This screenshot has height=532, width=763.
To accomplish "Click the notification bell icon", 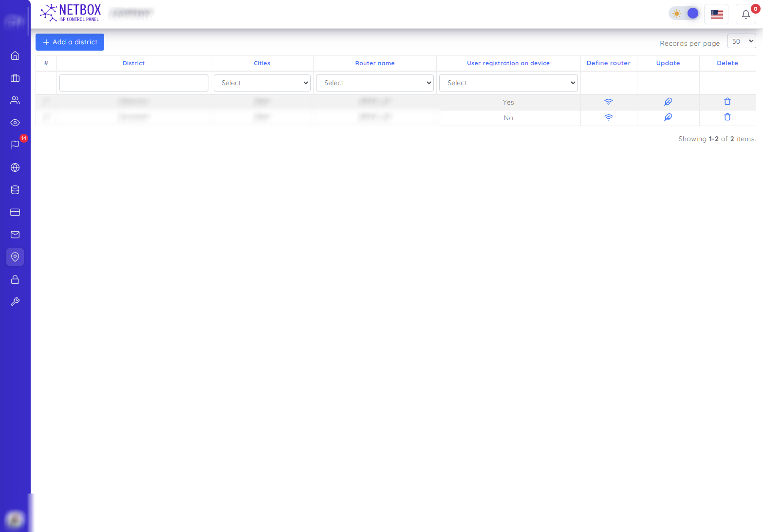I will [745, 14].
